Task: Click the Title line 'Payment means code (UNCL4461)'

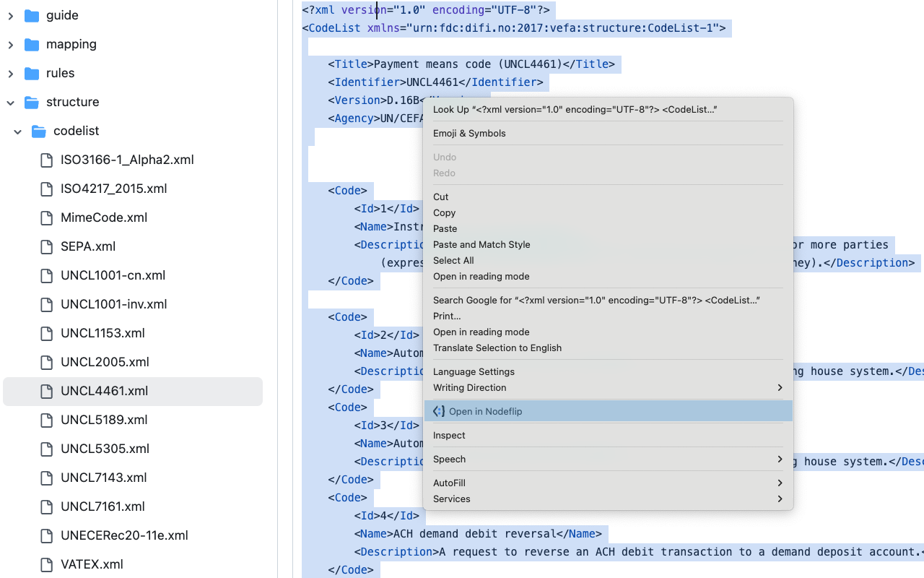Action: click(471, 64)
